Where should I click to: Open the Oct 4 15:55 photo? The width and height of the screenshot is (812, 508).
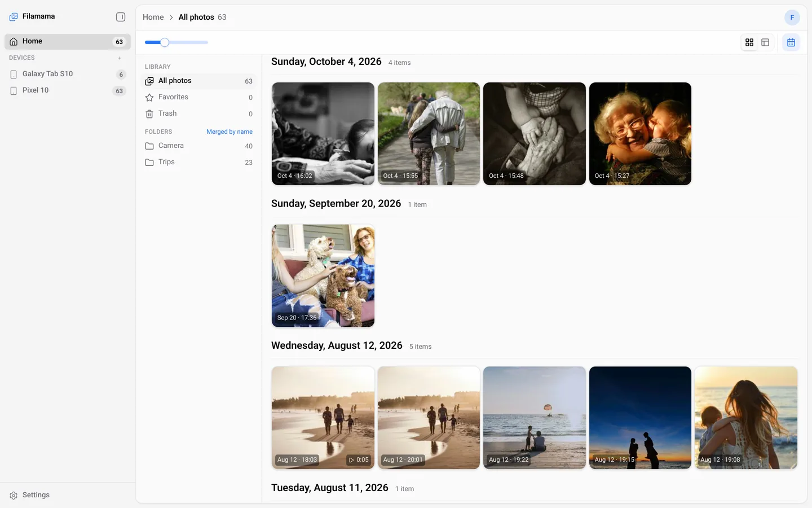coord(429,134)
